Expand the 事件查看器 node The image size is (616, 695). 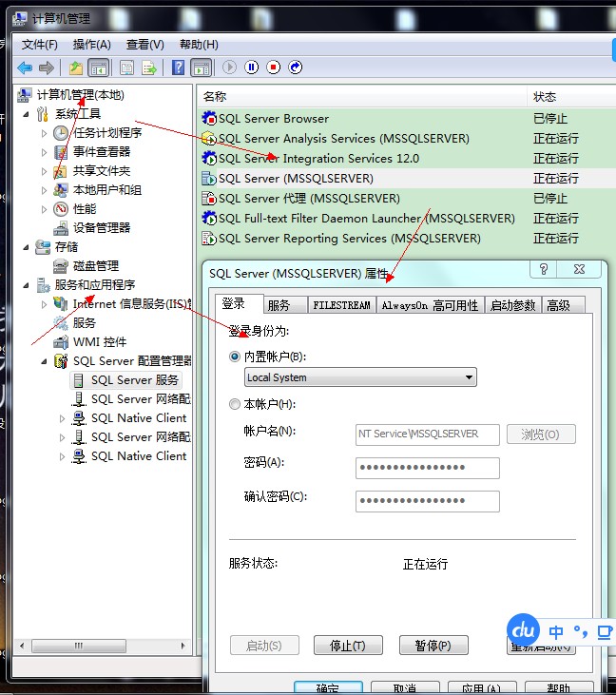coord(44,152)
